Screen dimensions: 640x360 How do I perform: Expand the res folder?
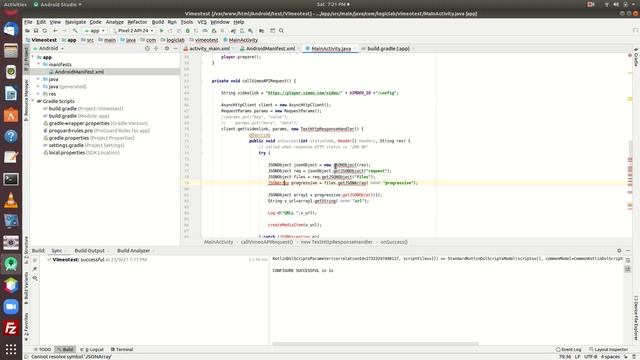39,94
